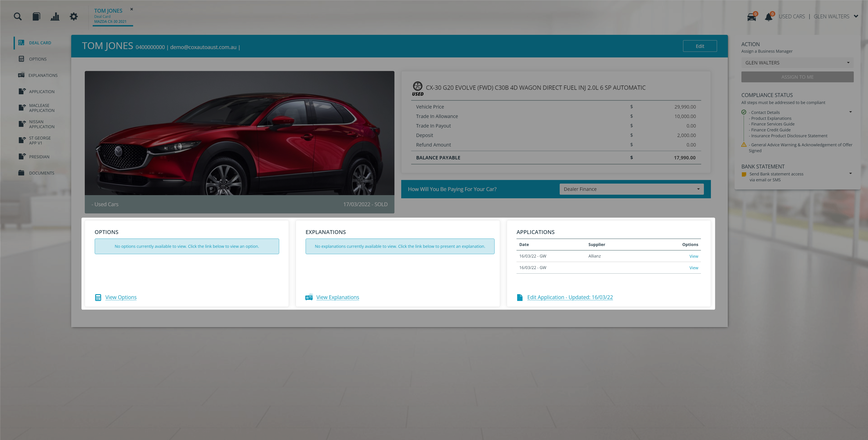Click the DOCUMENTS folder icon
This screenshot has height=440, width=868.
pyautogui.click(x=21, y=173)
